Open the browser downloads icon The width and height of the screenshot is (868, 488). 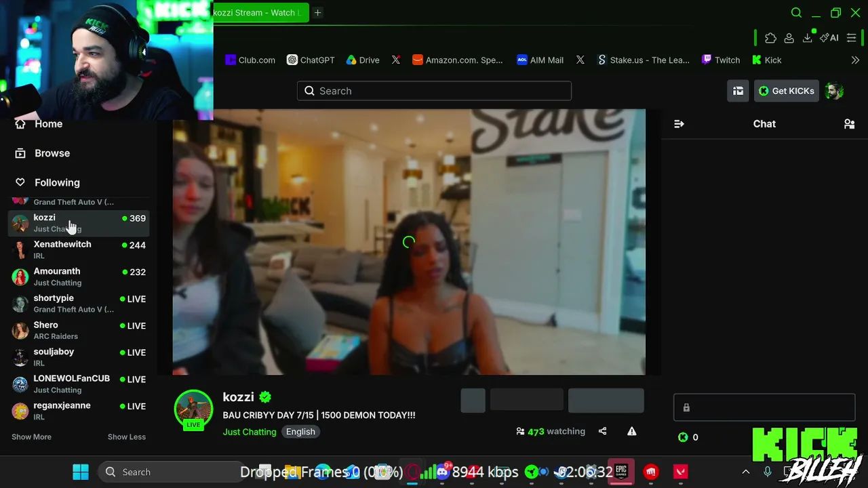point(807,38)
